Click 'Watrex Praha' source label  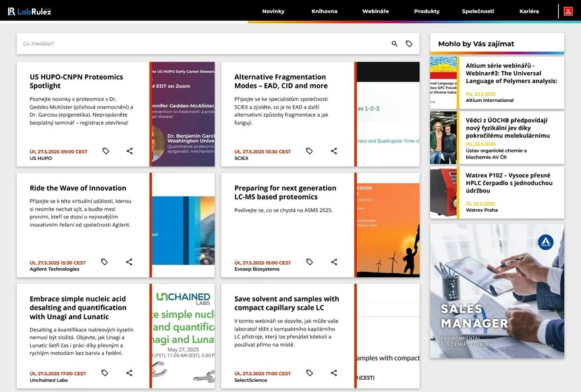pyautogui.click(x=482, y=210)
